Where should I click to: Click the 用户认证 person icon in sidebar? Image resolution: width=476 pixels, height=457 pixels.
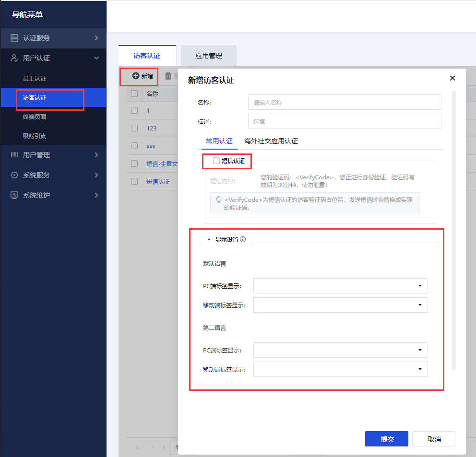[14, 58]
